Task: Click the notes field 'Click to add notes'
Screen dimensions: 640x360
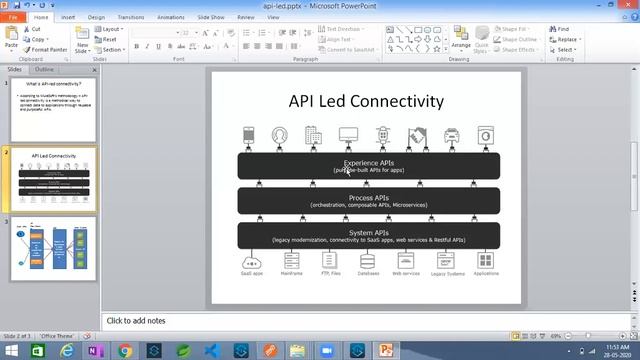Action: tap(366, 321)
